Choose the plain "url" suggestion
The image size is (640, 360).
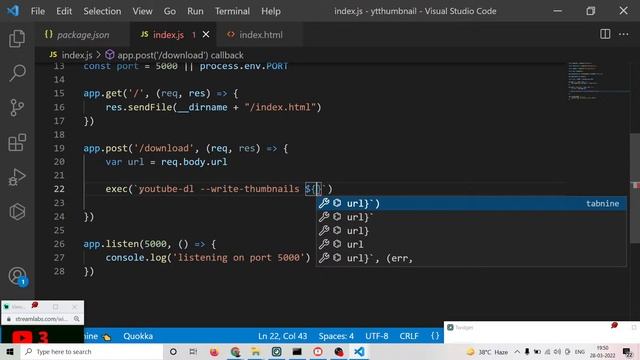click(471, 244)
